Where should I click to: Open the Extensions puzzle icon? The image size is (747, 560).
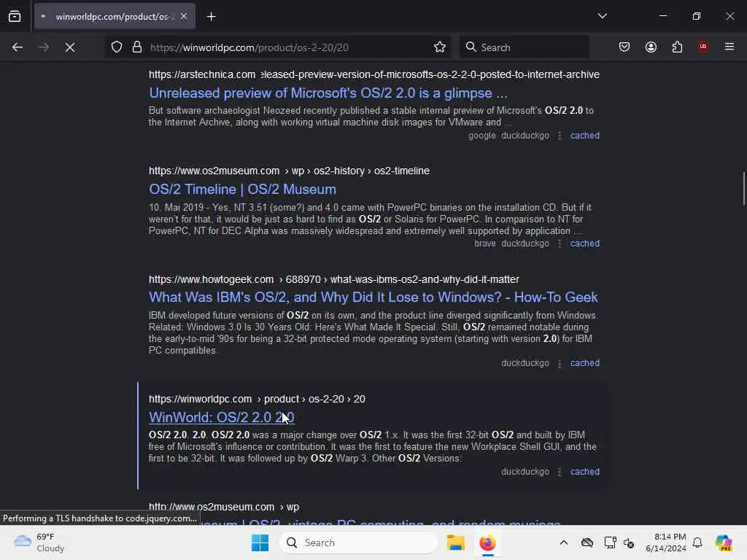pos(677,47)
